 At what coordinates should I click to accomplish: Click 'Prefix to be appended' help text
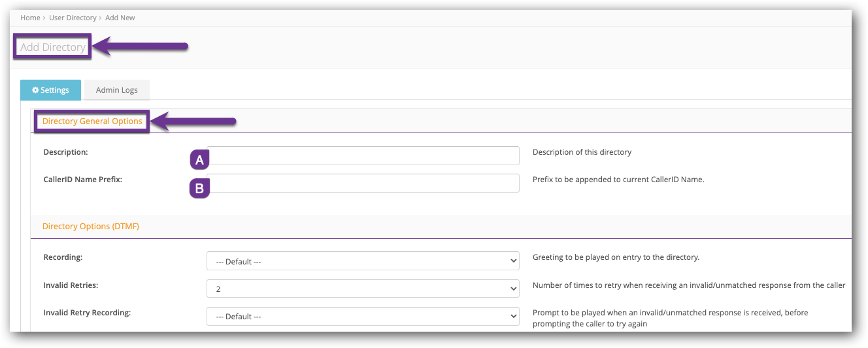click(618, 180)
